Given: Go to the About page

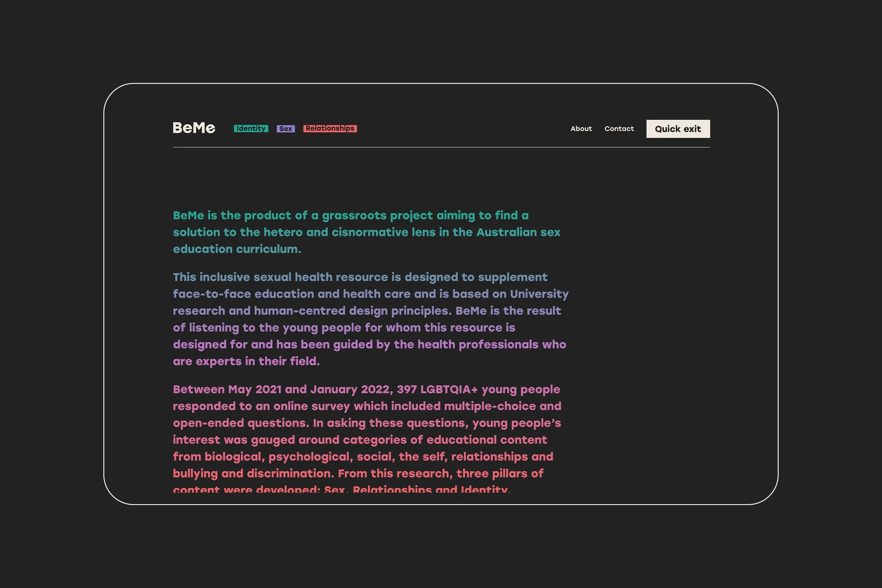Looking at the screenshot, I should point(581,129).
